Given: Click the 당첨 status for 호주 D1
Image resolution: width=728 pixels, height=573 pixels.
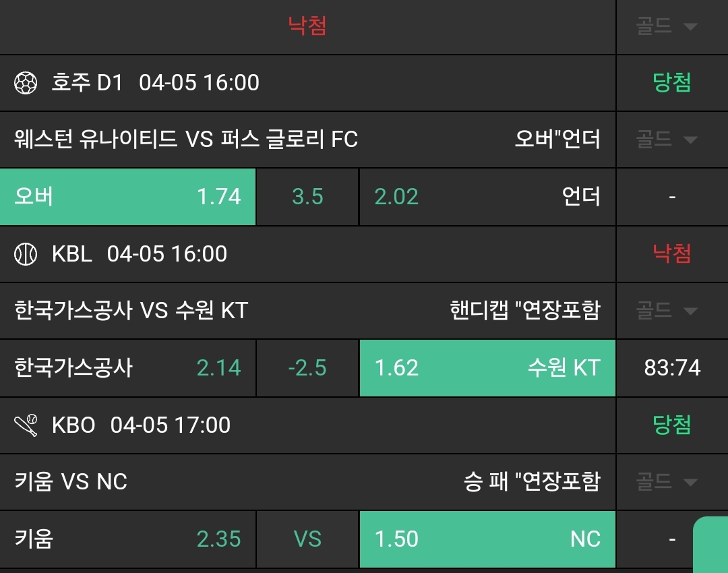Looking at the screenshot, I should (672, 83).
